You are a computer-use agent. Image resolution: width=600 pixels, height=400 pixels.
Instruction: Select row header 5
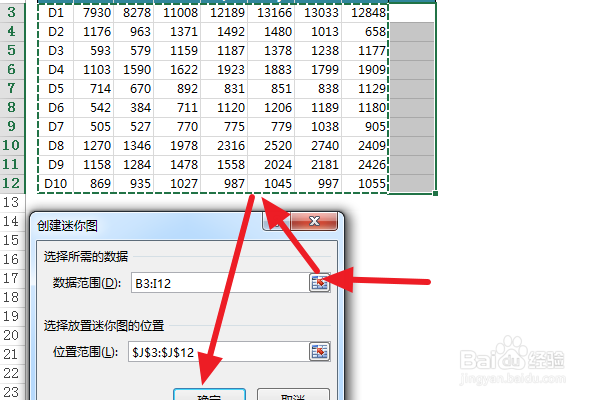click(x=12, y=51)
